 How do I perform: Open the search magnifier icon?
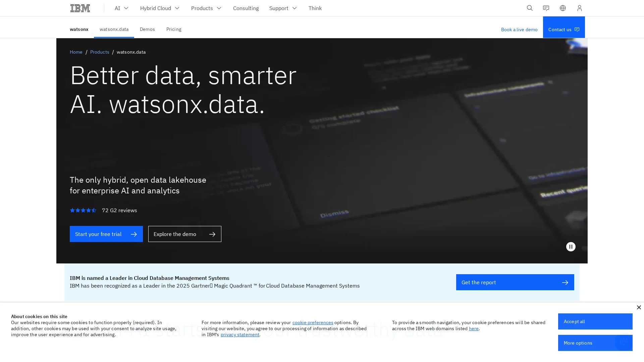(530, 8)
